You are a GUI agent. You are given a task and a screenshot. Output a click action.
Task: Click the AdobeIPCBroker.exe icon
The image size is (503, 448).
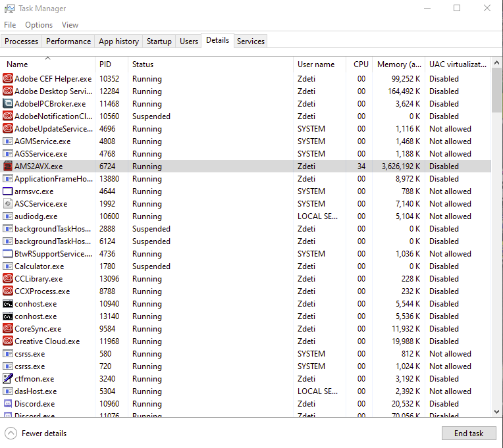click(x=8, y=103)
